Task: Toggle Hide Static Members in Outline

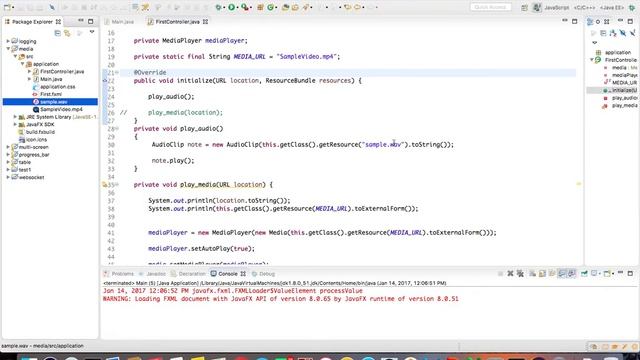Action: 633,33
